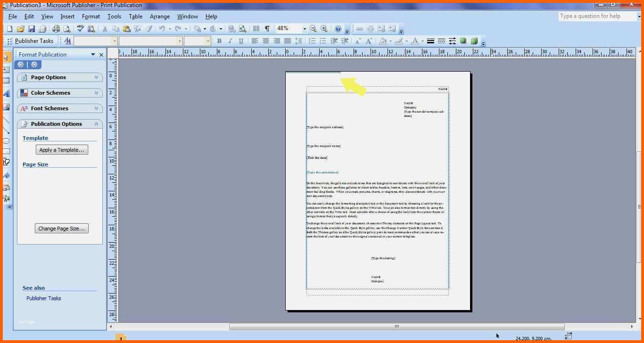
Task: Click the Zoom Out magnifier icon
Action: (313, 29)
